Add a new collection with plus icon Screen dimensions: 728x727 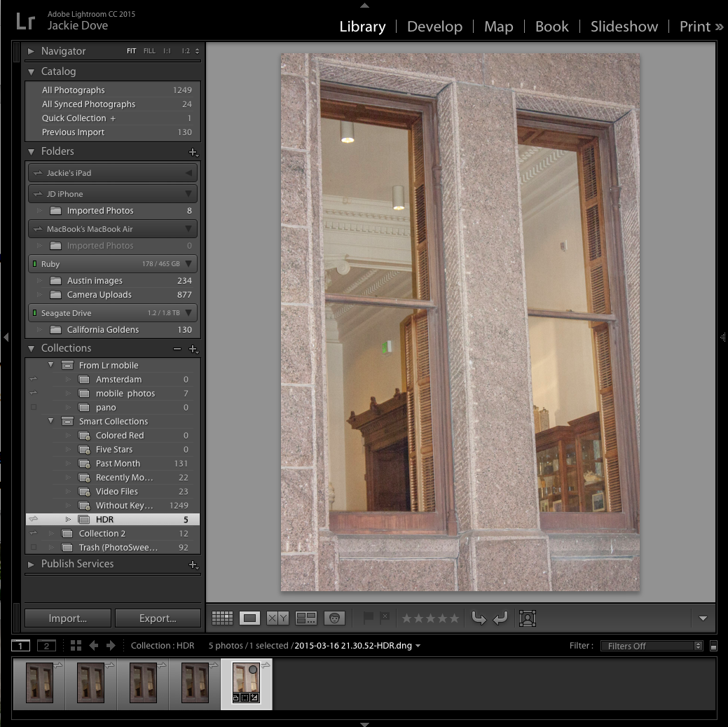(193, 349)
